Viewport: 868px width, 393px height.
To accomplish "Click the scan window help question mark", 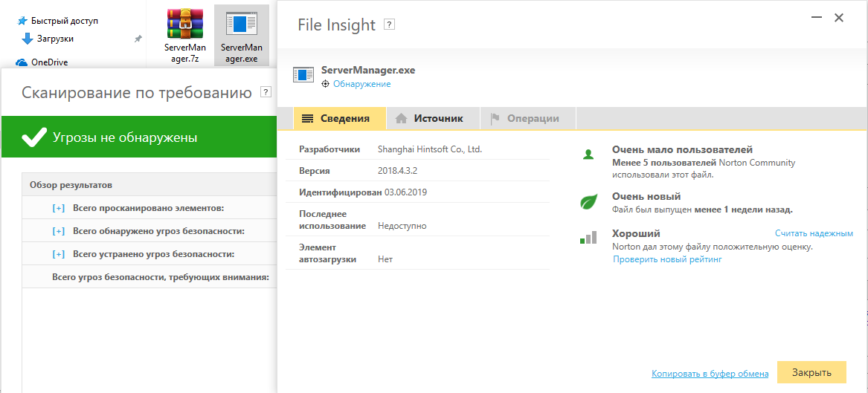I will [266, 92].
